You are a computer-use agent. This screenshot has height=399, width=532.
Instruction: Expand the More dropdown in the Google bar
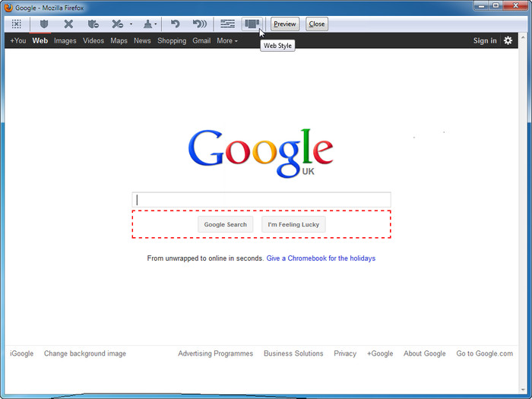click(227, 41)
